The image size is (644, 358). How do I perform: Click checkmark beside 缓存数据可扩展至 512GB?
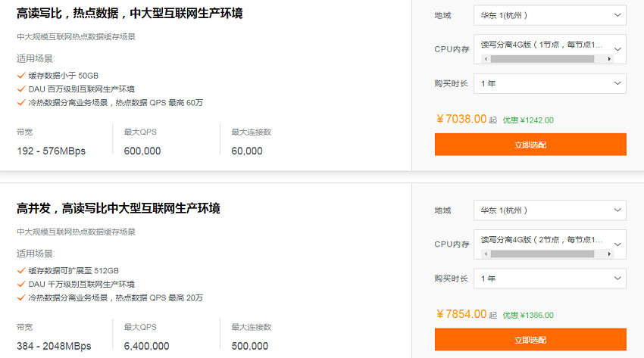(x=21, y=271)
